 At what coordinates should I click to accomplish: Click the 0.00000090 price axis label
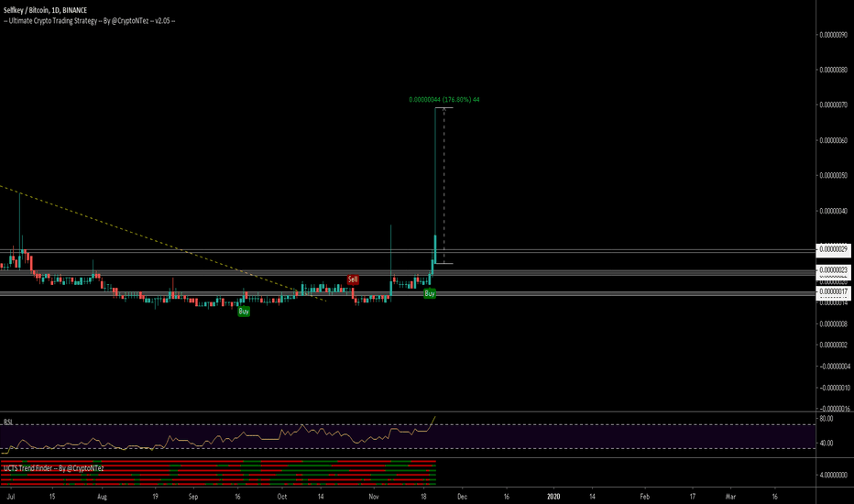[834, 35]
